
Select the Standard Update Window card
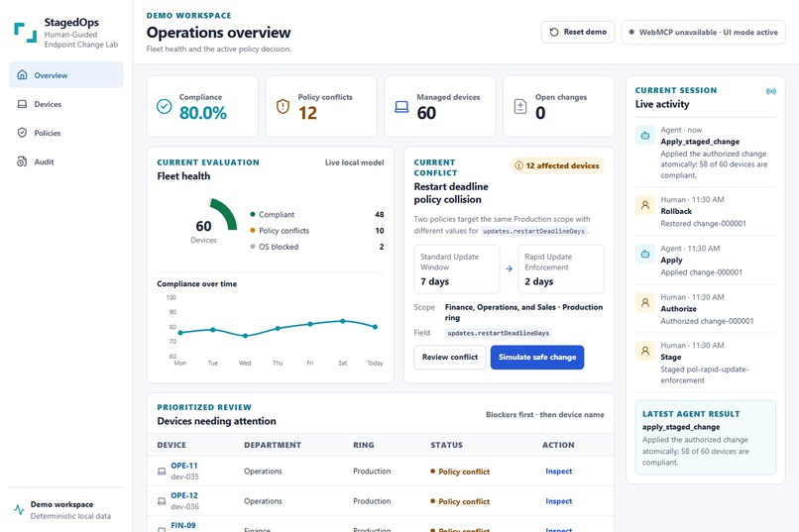pyautogui.click(x=457, y=268)
